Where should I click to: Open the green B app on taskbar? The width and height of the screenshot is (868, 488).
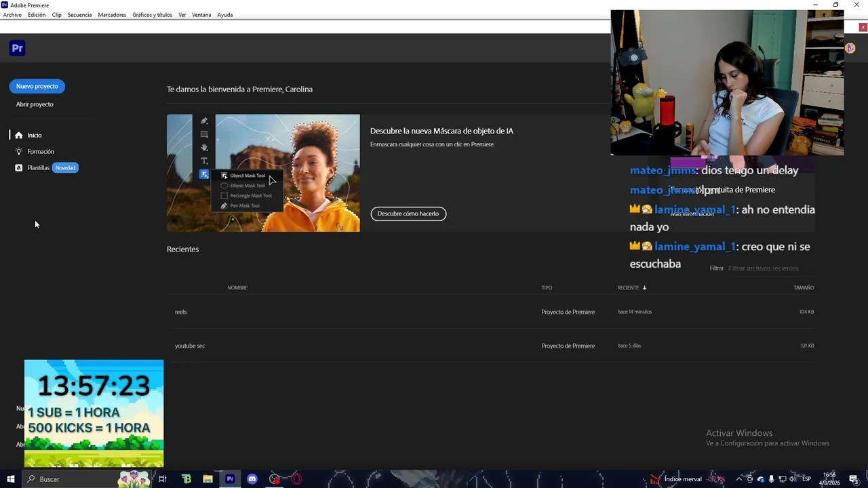(x=186, y=479)
